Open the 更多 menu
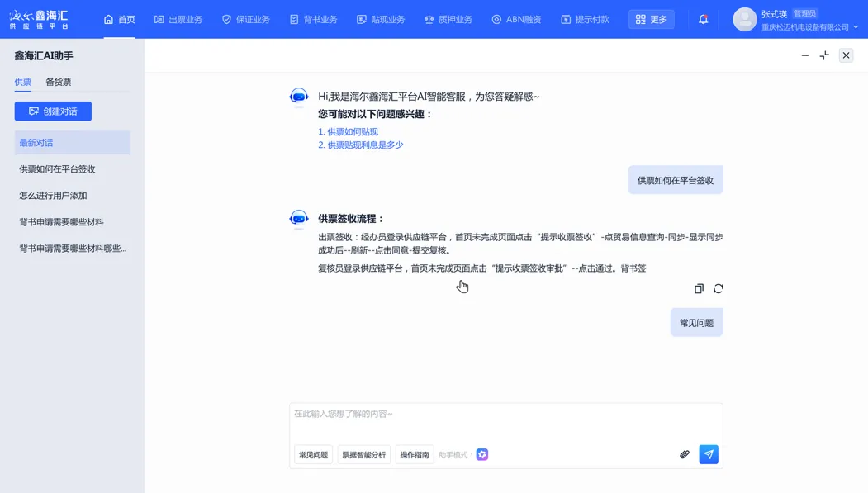Viewport: 868px width, 493px height. tap(651, 19)
